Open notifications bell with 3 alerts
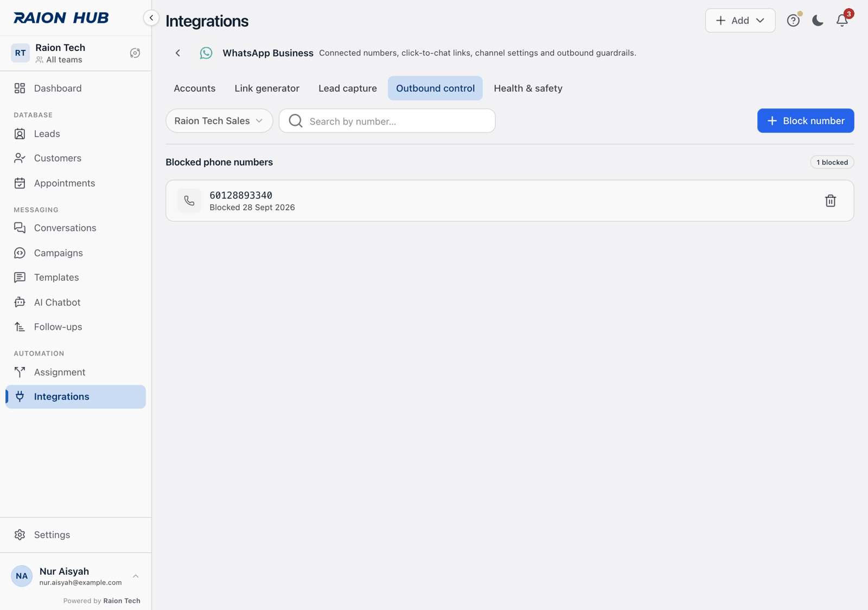The image size is (868, 610). click(842, 21)
